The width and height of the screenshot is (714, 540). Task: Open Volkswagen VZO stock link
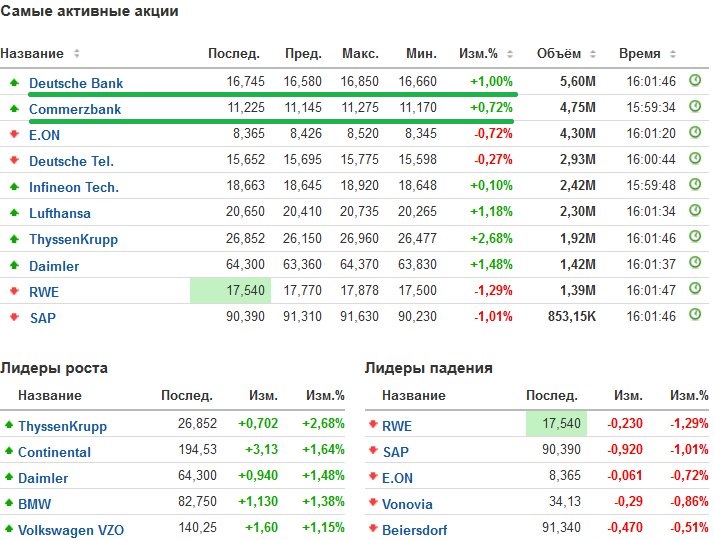[x=71, y=530]
